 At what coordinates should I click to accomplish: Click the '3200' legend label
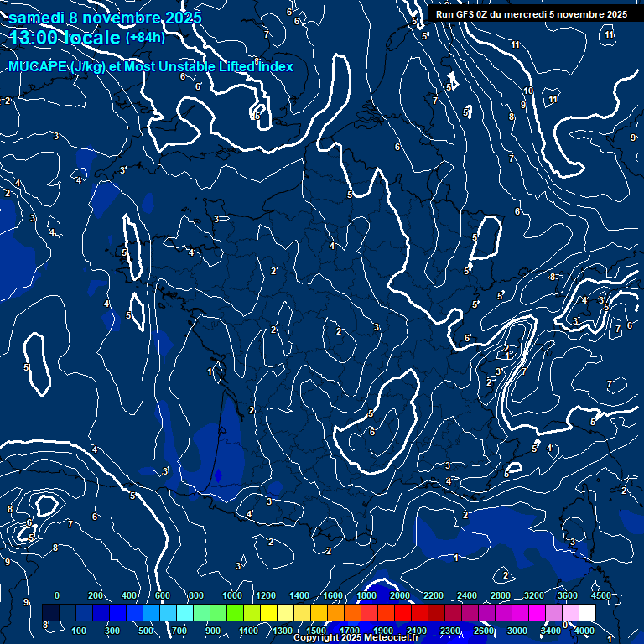pos(534,595)
